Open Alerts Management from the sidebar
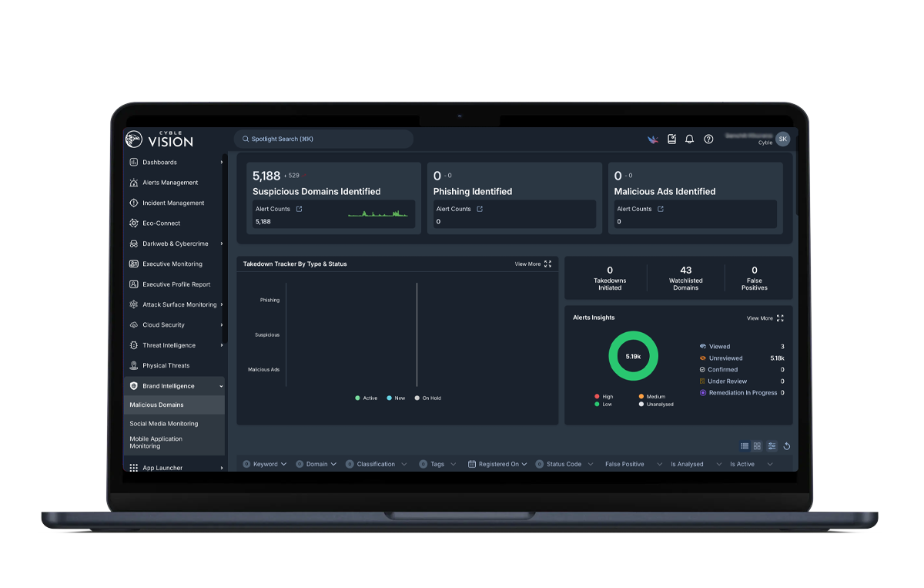This screenshot has width=924, height=588. tap(163, 183)
